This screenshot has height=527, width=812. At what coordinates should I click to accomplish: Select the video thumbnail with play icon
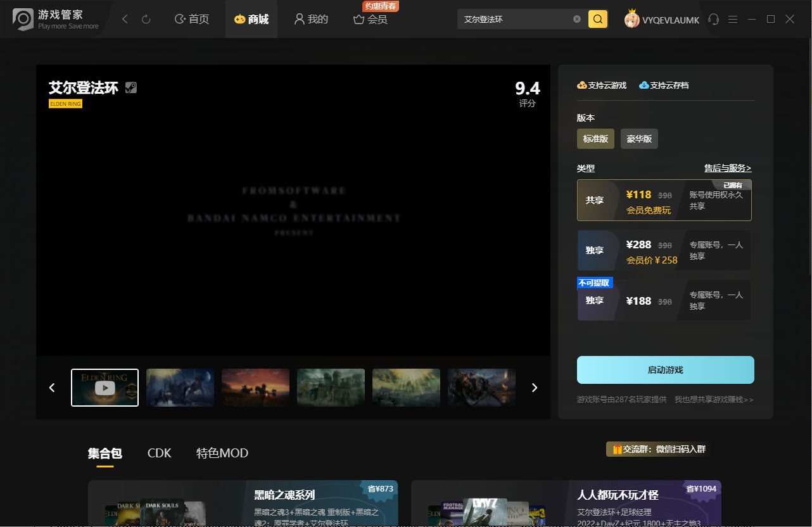tap(105, 388)
